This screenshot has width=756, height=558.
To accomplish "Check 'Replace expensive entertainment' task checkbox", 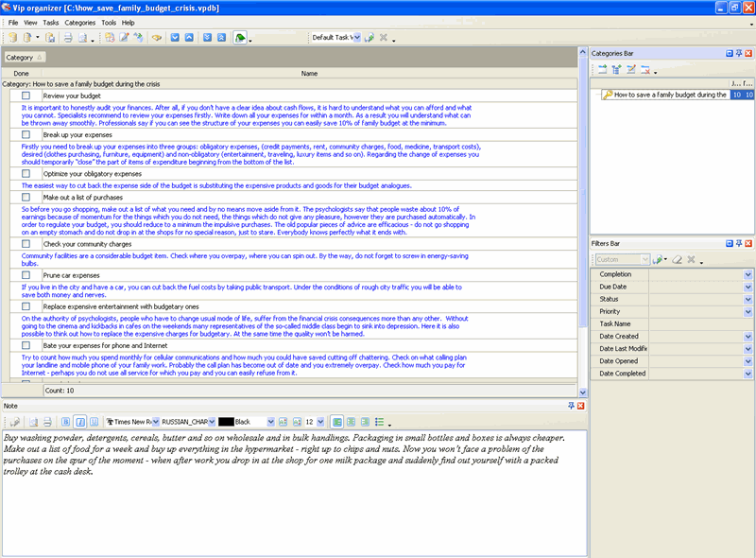I will [x=26, y=306].
